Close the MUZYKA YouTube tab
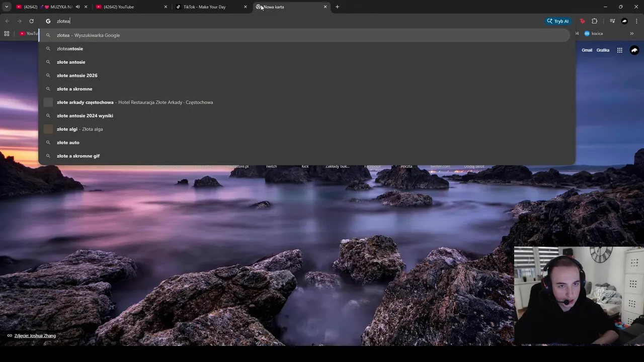 86,7
